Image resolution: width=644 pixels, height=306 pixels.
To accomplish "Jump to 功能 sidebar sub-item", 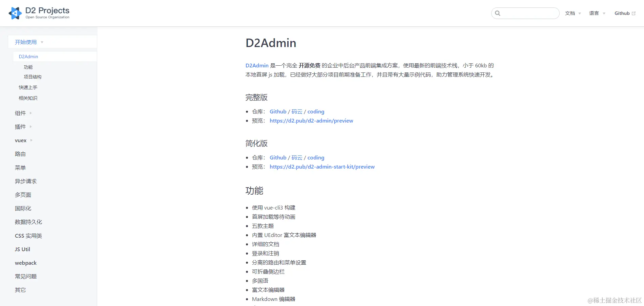I will click(x=28, y=67).
